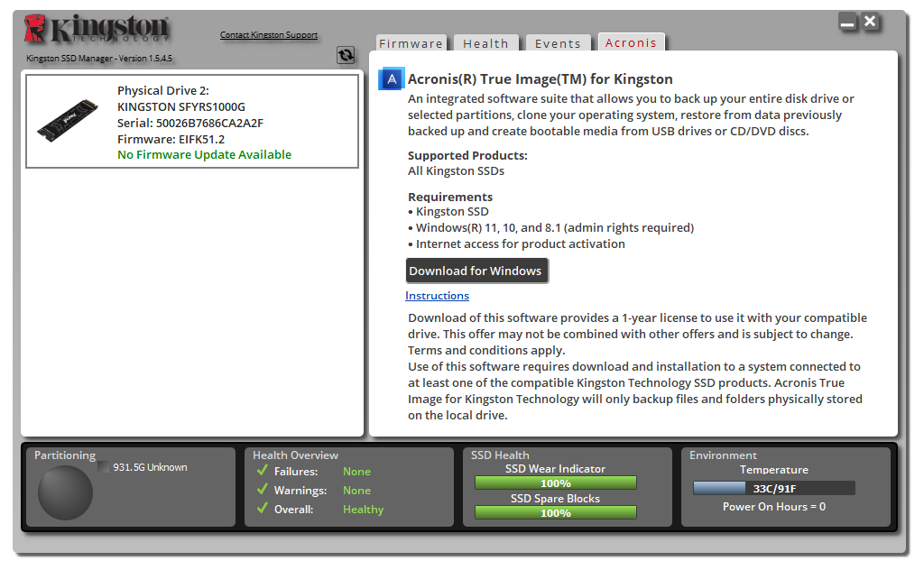Click the 'Supported Products:' heading
The width and height of the screenshot is (924, 570).
click(468, 155)
